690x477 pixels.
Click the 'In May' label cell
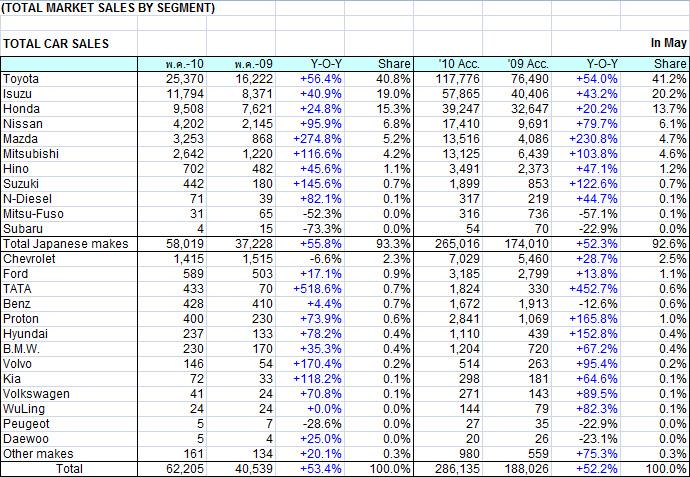tap(668, 43)
